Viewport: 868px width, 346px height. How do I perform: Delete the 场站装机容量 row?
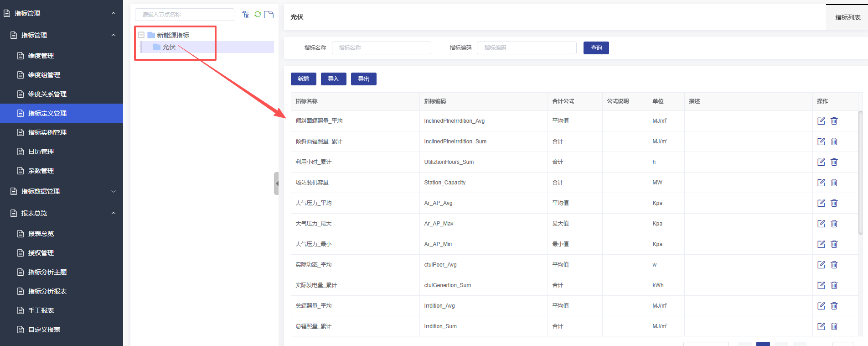click(x=834, y=183)
